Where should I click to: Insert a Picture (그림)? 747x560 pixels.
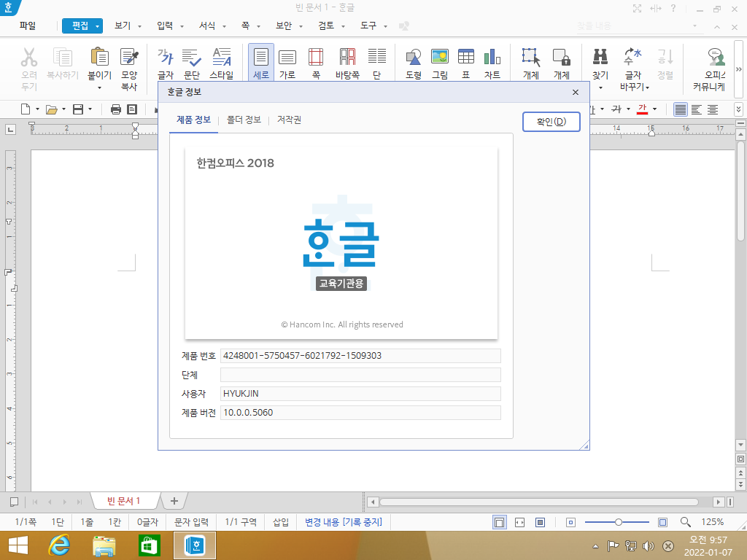440,57
